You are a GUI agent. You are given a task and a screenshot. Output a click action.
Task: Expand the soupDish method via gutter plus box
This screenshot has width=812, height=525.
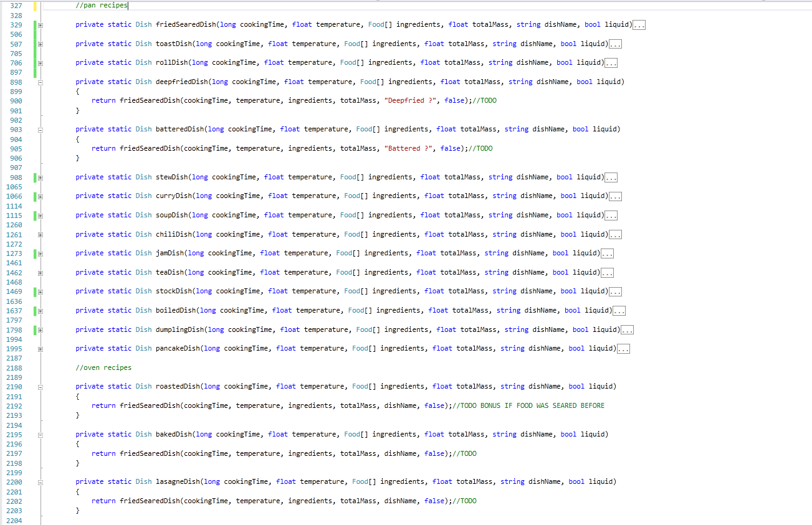coord(41,215)
